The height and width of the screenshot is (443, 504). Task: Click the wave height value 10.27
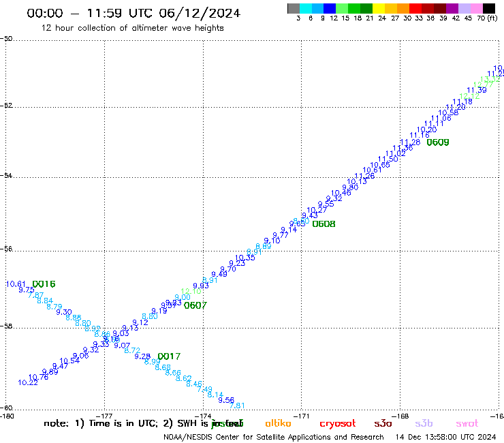point(317,210)
